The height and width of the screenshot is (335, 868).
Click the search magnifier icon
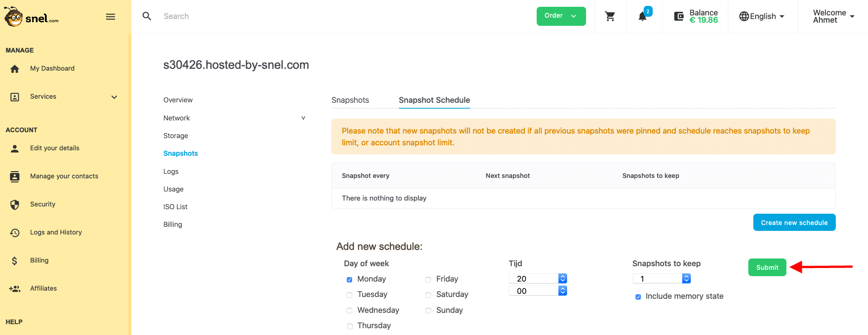(147, 16)
